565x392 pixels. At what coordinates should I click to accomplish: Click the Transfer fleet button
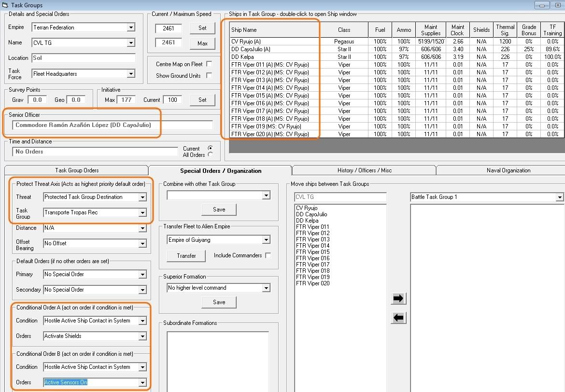(x=186, y=256)
